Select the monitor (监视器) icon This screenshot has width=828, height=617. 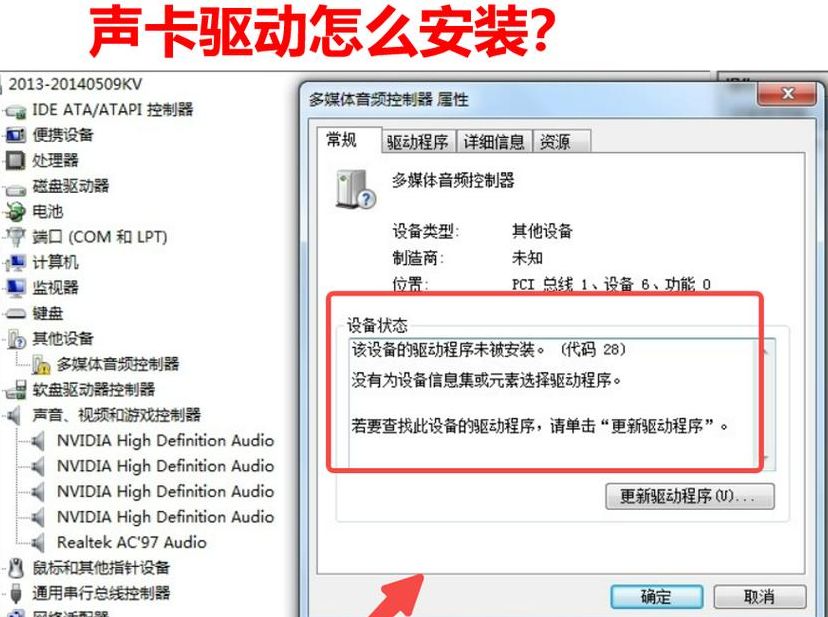(x=15, y=288)
